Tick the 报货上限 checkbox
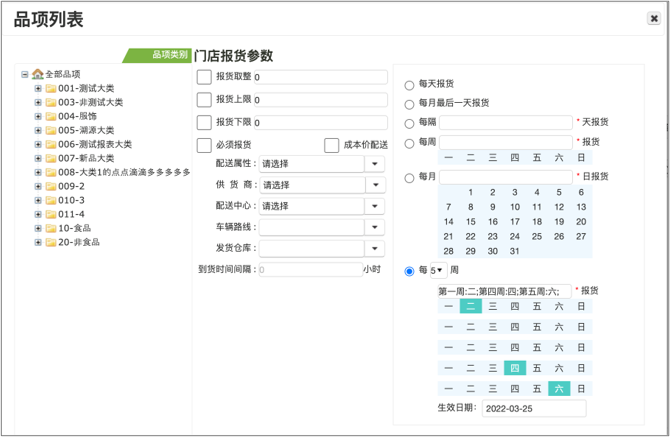The width and height of the screenshot is (670, 437). coord(204,100)
